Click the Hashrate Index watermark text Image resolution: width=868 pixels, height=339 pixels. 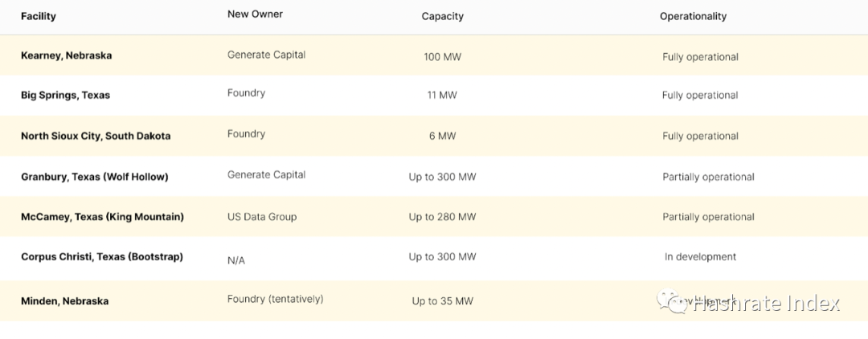coord(766,303)
